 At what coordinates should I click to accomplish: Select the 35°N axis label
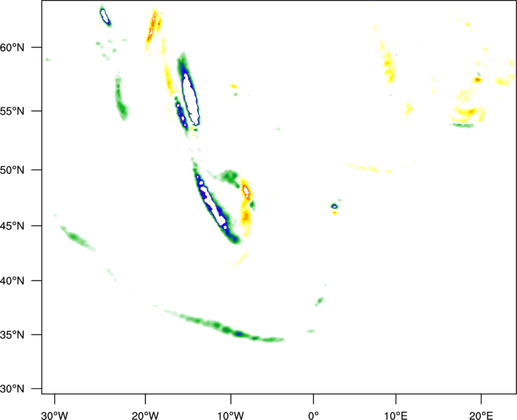coord(12,335)
